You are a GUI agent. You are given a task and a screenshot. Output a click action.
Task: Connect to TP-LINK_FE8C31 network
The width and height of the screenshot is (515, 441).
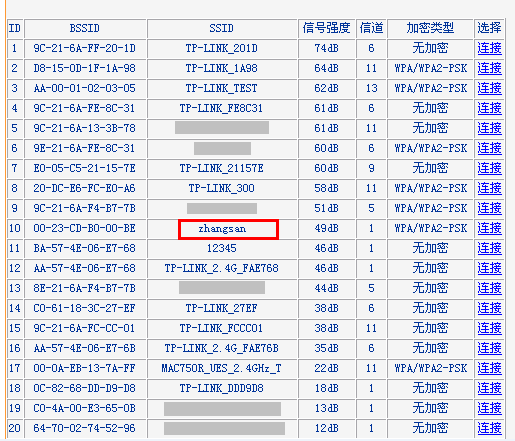[489, 108]
